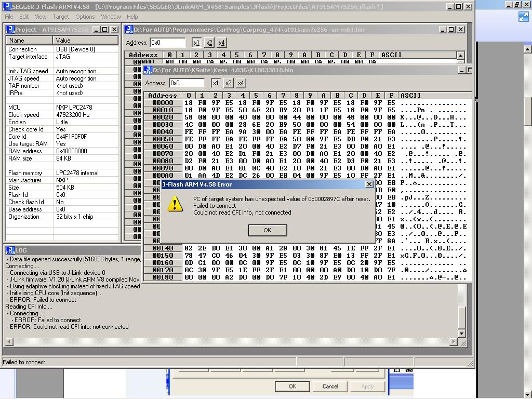Select the Organization 32 bits x 1 chip row
The height and width of the screenshot is (399, 532).
coord(62,217)
